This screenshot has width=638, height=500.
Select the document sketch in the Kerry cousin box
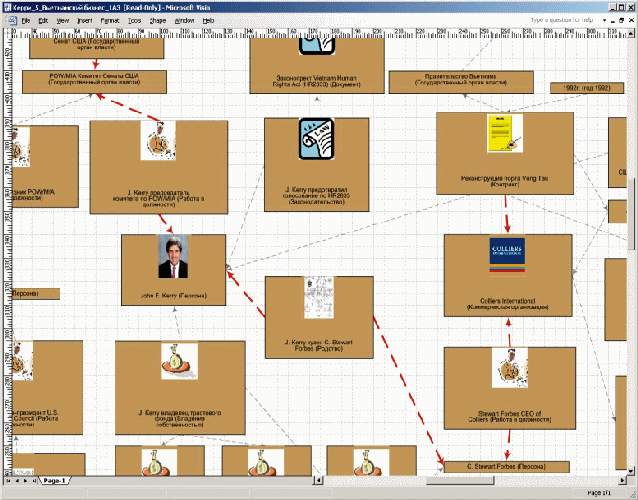click(317, 298)
